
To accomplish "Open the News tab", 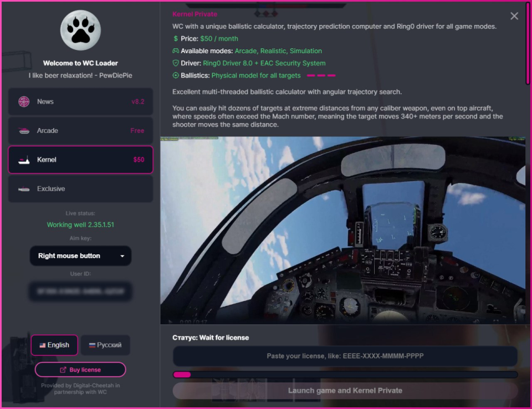I will (x=80, y=101).
